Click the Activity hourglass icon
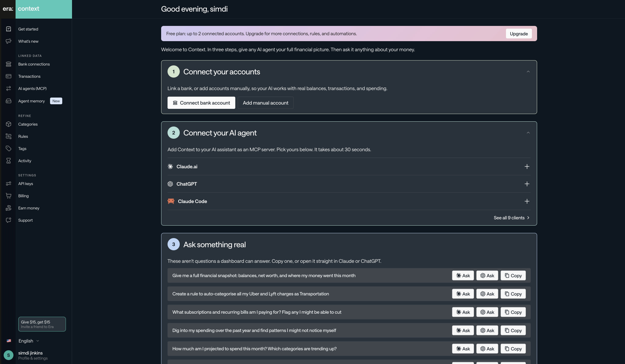Image resolution: width=625 pixels, height=364 pixels. (9, 161)
